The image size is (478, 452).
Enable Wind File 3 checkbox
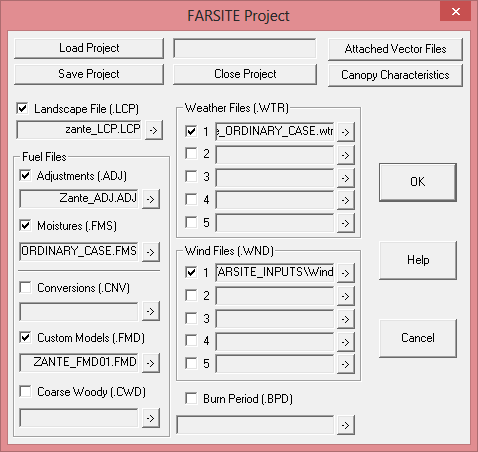pos(191,318)
